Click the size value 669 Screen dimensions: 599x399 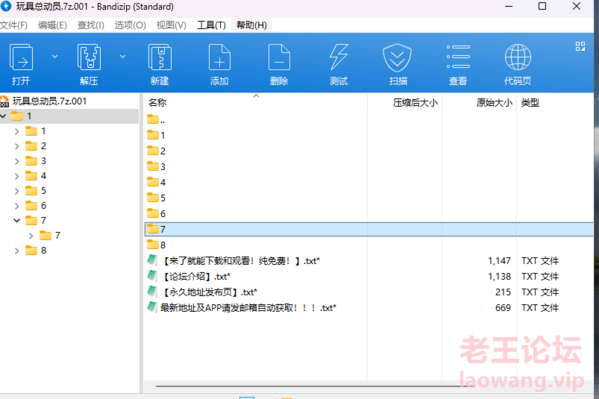coord(503,308)
